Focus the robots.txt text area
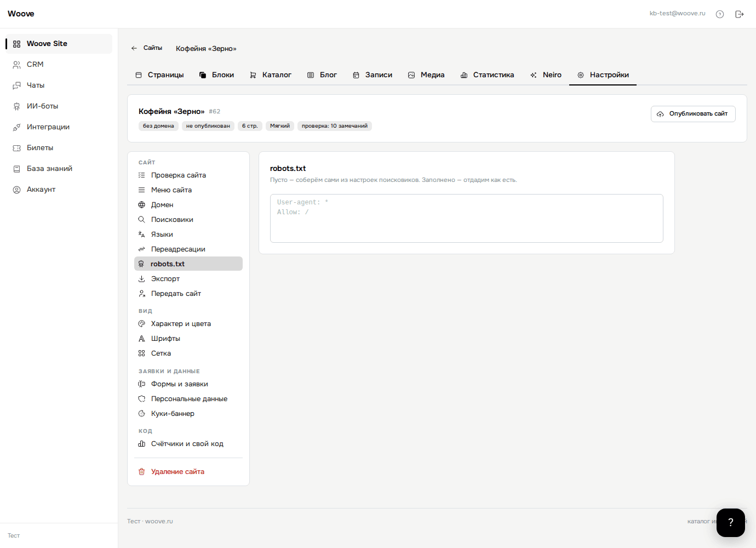Screen dimensions: 756x548 [467, 218]
